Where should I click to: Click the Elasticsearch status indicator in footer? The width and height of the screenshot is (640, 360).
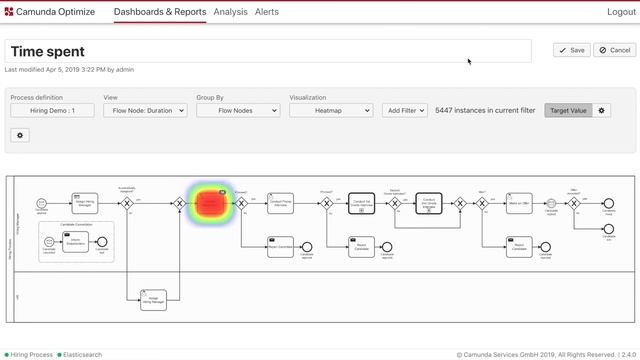80,355
